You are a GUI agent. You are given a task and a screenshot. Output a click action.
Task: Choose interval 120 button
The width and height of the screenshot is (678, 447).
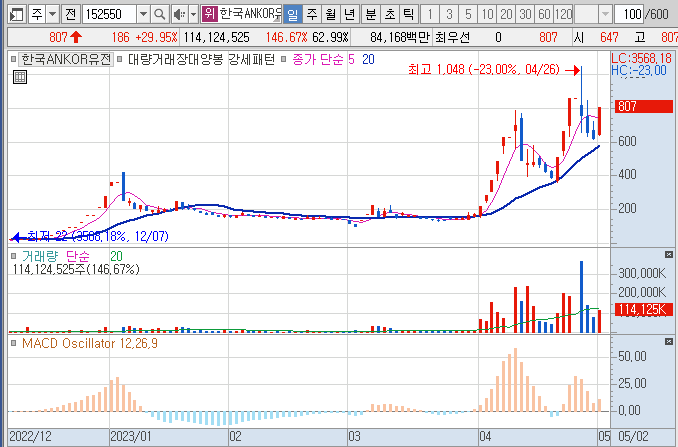pos(563,14)
